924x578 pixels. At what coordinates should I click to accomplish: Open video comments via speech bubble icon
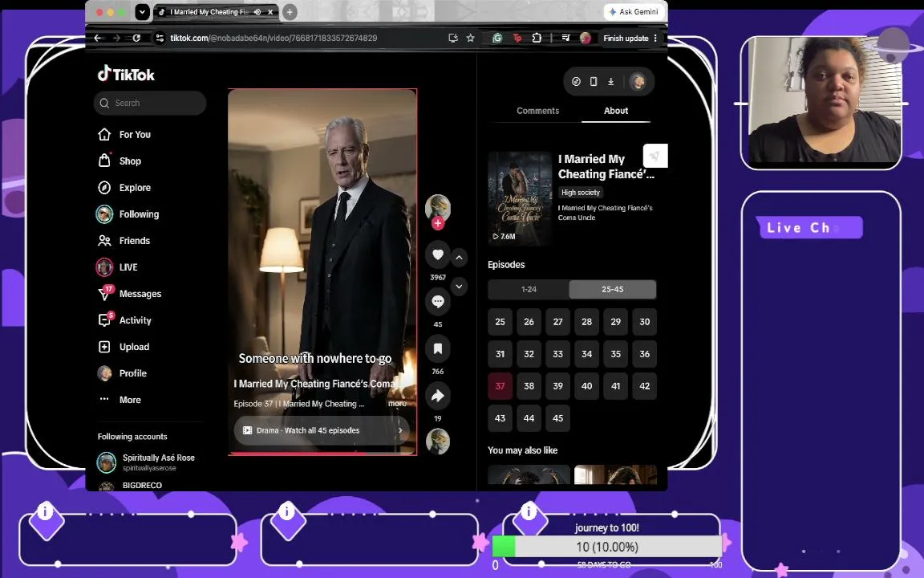438,301
